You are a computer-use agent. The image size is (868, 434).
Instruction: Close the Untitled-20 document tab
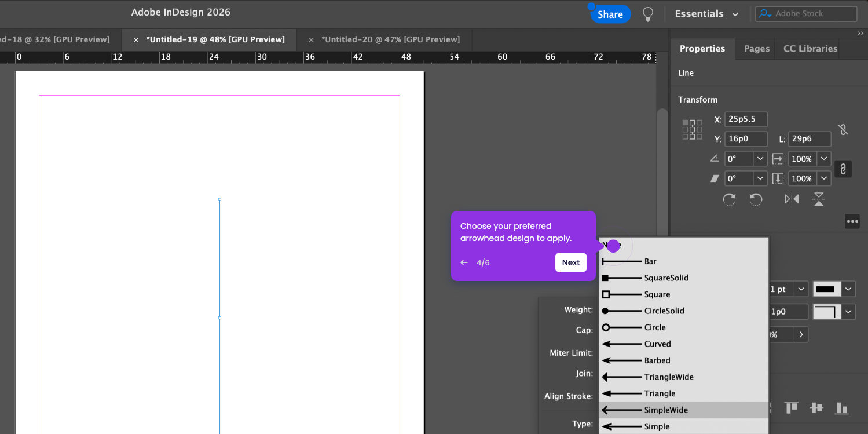click(x=311, y=40)
